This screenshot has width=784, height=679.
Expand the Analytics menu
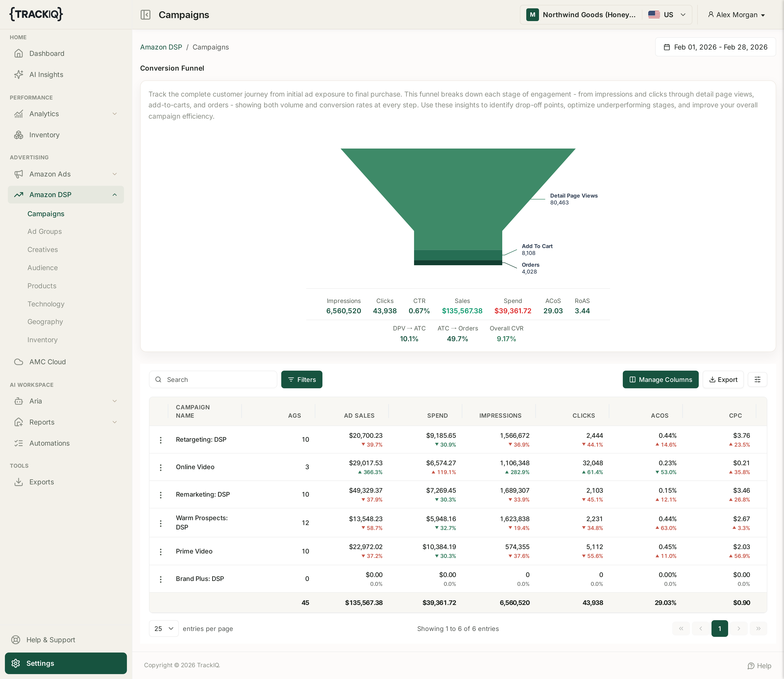66,114
